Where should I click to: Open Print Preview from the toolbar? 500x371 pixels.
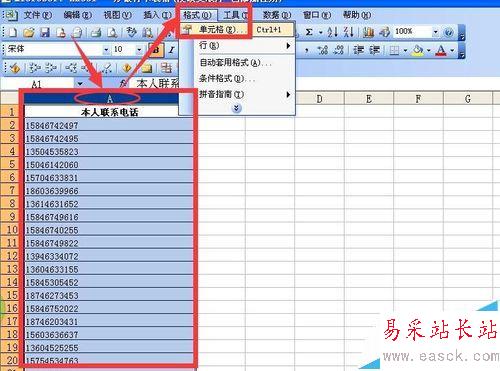[x=112, y=32]
